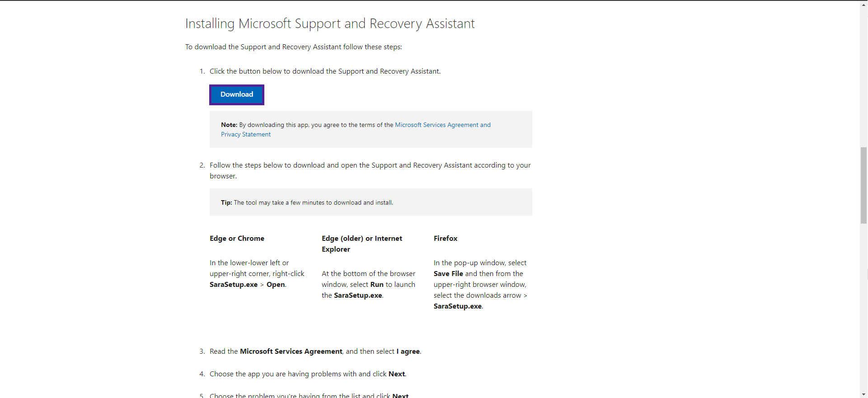Click the 'Firefox' column heading
Image resolution: width=868 pixels, height=398 pixels.
click(x=446, y=239)
